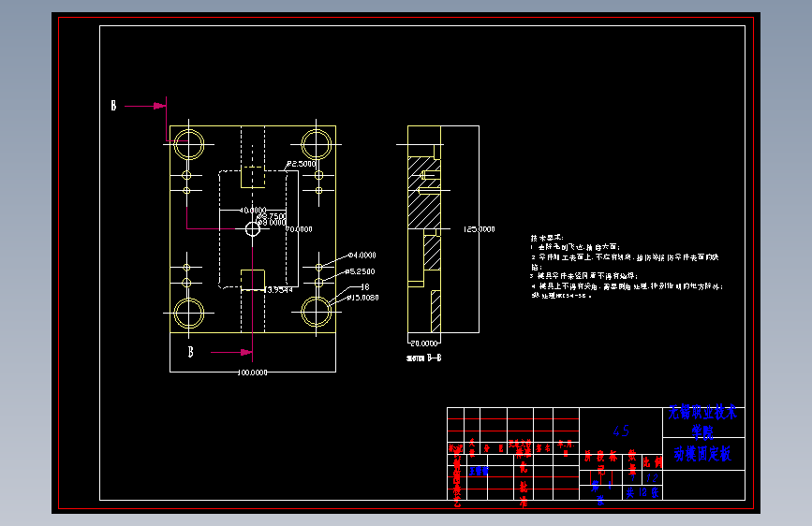Select the 100.0000 width dimension text
812x526 pixels.
(x=253, y=373)
